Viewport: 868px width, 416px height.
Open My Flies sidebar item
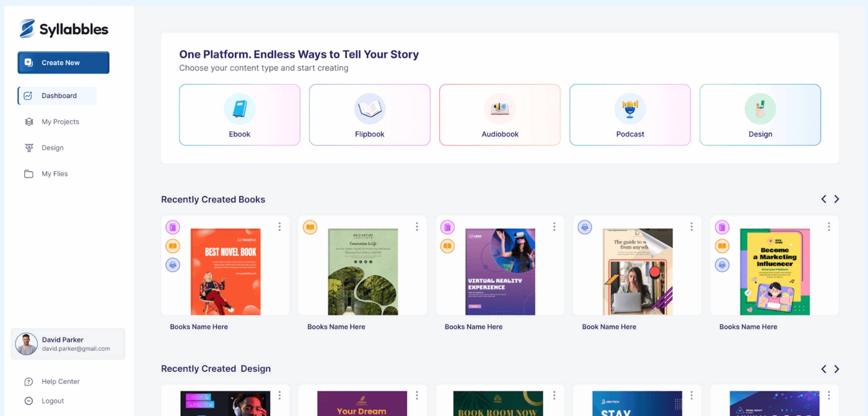click(54, 174)
